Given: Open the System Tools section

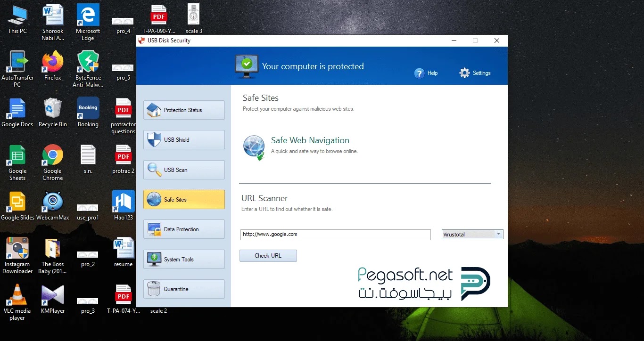Looking at the screenshot, I should pyautogui.click(x=184, y=260).
